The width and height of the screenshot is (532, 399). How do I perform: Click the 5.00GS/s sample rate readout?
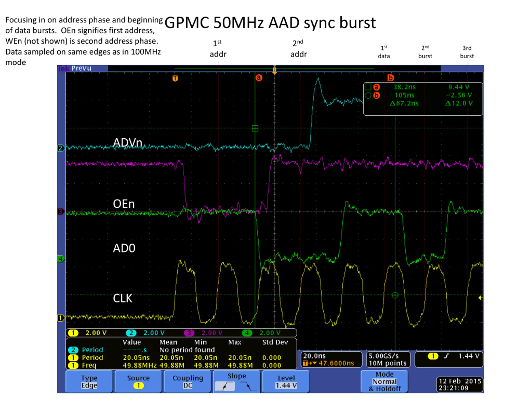point(383,356)
